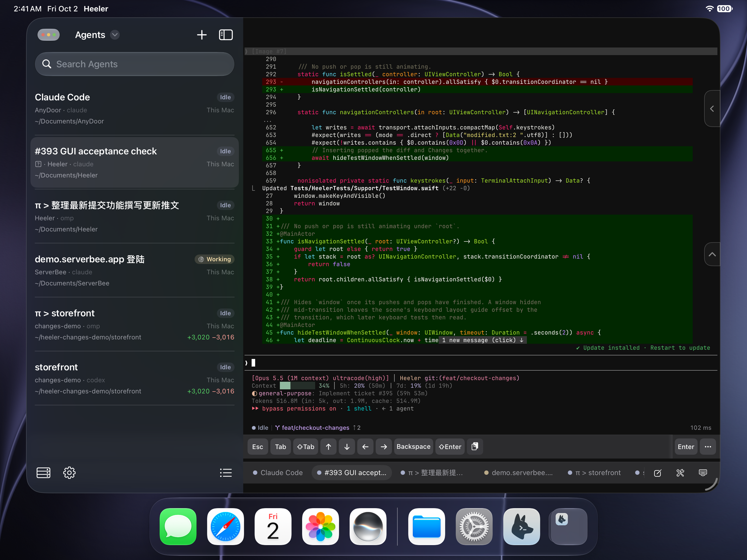The height and width of the screenshot is (560, 747).
Task: Open the Agents dropdown chevron
Action: pos(115,35)
